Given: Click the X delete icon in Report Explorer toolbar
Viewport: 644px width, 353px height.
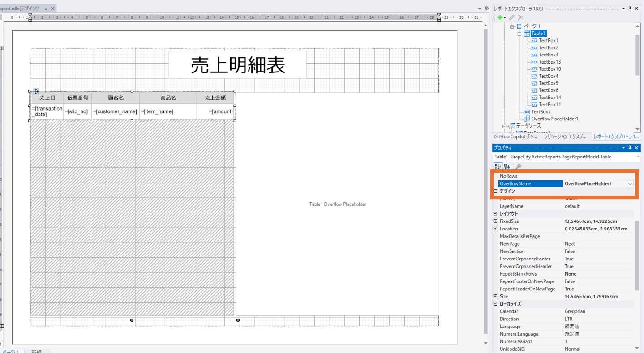Looking at the screenshot, I should point(520,17).
